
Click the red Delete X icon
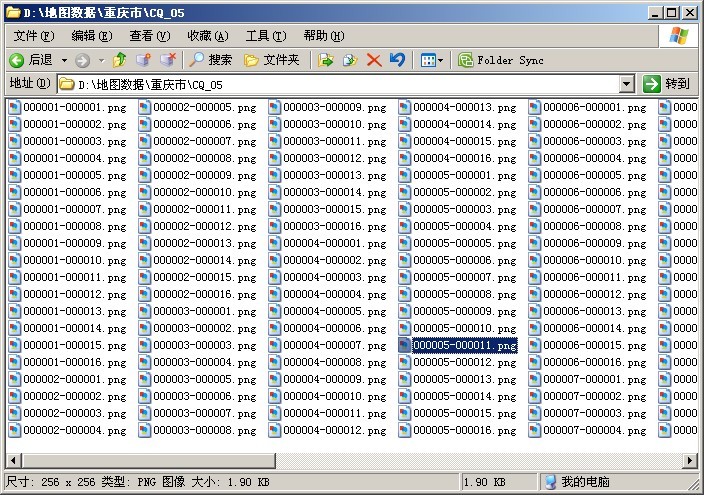[374, 60]
